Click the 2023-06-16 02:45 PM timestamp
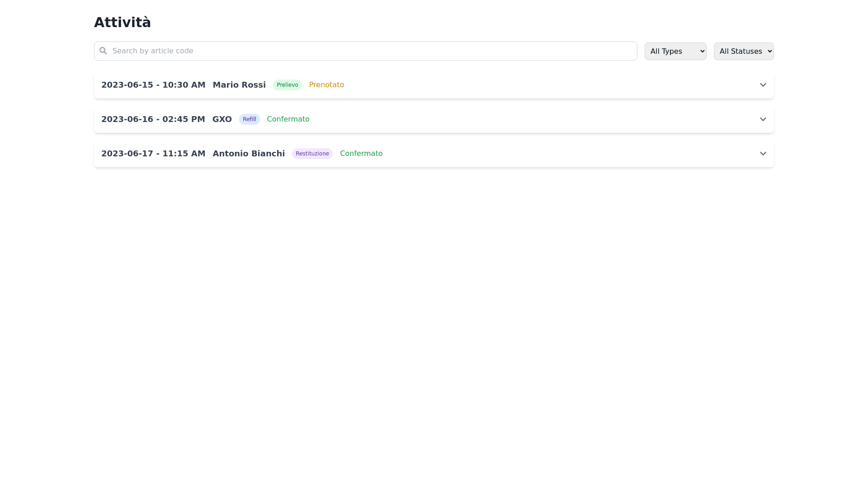This screenshot has width=868, height=488. point(153,119)
